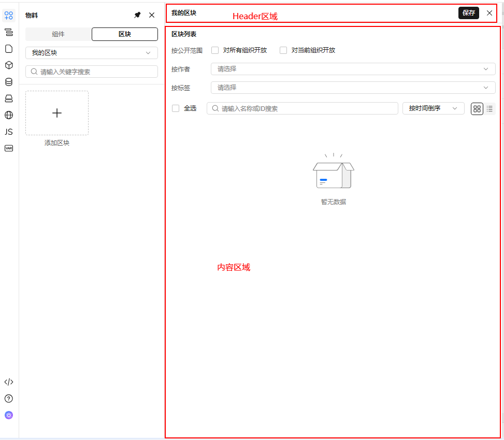Switch block list to grid view
Screen dimensions: 504x440
pos(477,108)
